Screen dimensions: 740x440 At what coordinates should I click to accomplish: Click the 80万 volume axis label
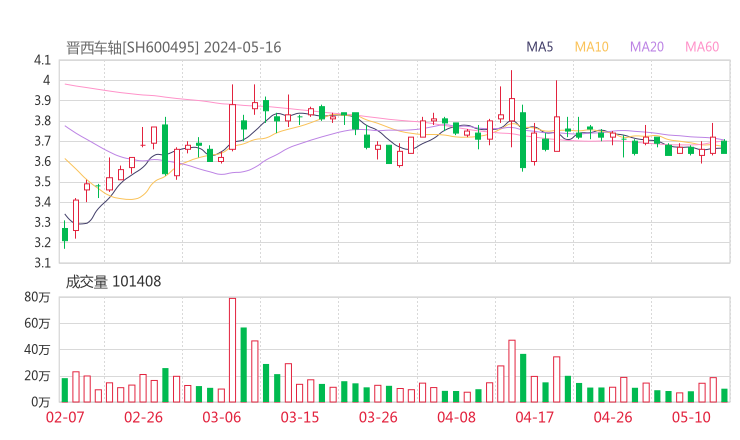click(37, 297)
